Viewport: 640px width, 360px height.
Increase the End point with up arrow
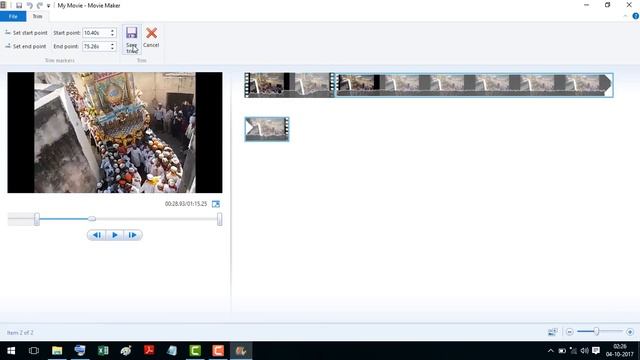coord(112,44)
